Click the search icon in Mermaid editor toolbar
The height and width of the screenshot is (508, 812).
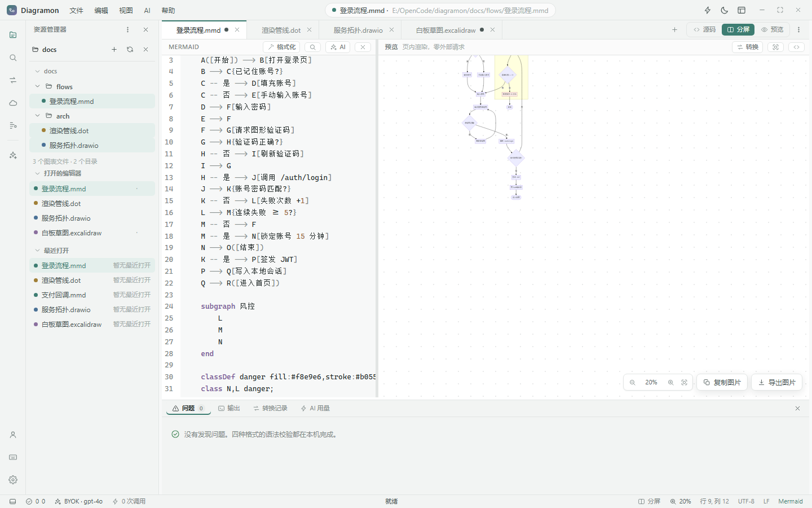click(x=313, y=47)
